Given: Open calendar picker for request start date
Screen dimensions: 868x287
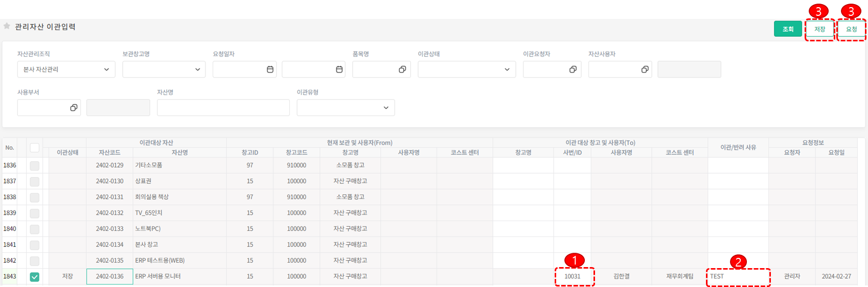Looking at the screenshot, I should [x=270, y=69].
